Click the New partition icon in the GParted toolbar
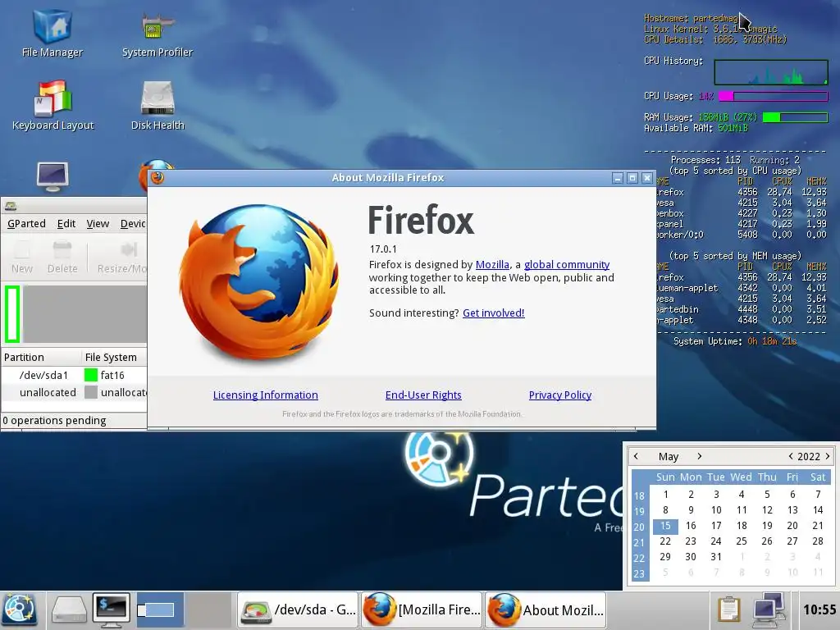This screenshot has width=840, height=630. click(x=22, y=258)
